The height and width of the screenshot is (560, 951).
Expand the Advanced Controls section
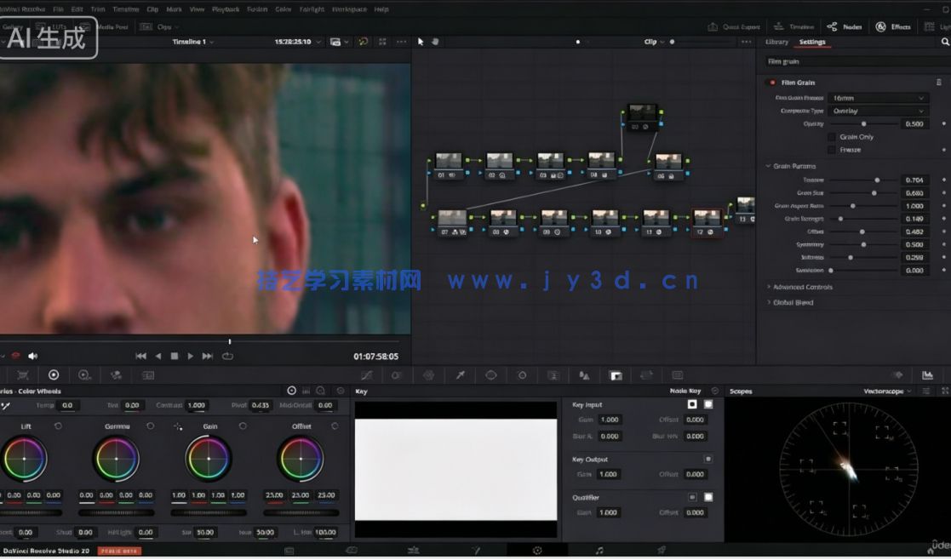(802, 288)
